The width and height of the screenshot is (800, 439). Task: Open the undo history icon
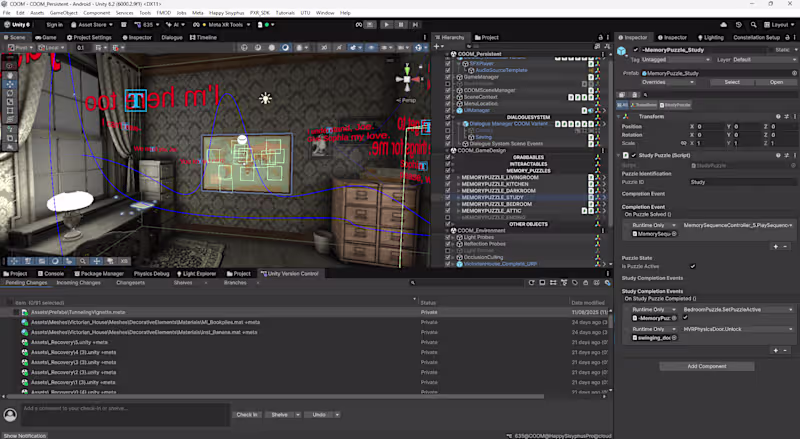coord(739,25)
